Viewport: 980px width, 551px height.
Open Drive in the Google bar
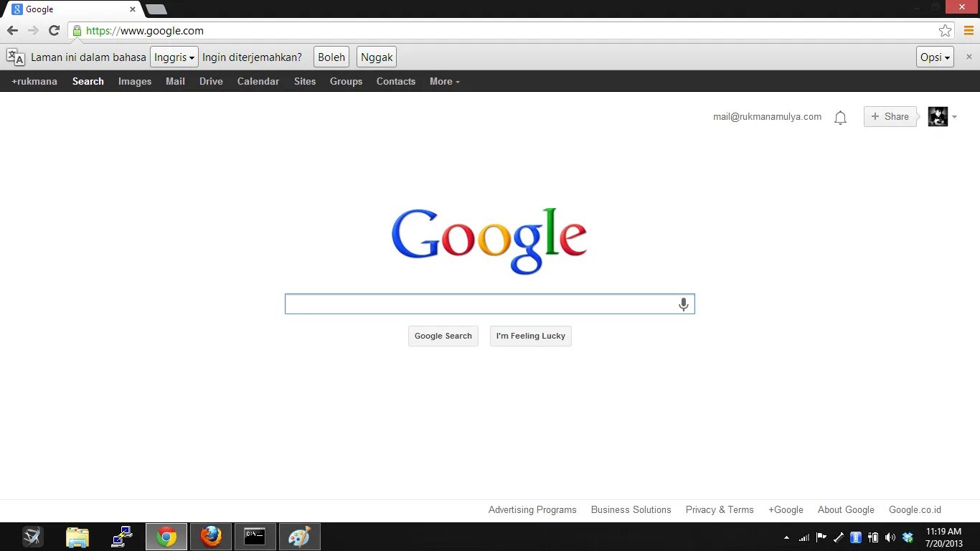click(x=211, y=82)
